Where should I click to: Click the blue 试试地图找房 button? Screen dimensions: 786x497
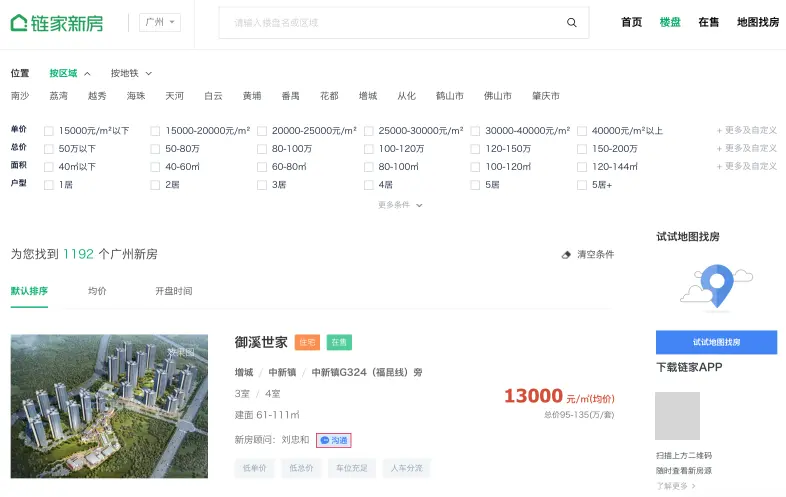(x=716, y=342)
